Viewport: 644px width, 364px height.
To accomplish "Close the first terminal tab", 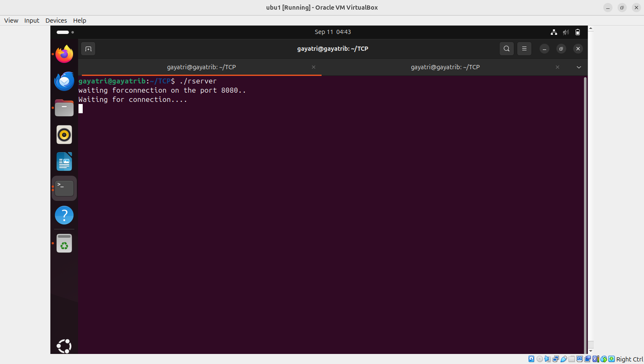I will [314, 68].
